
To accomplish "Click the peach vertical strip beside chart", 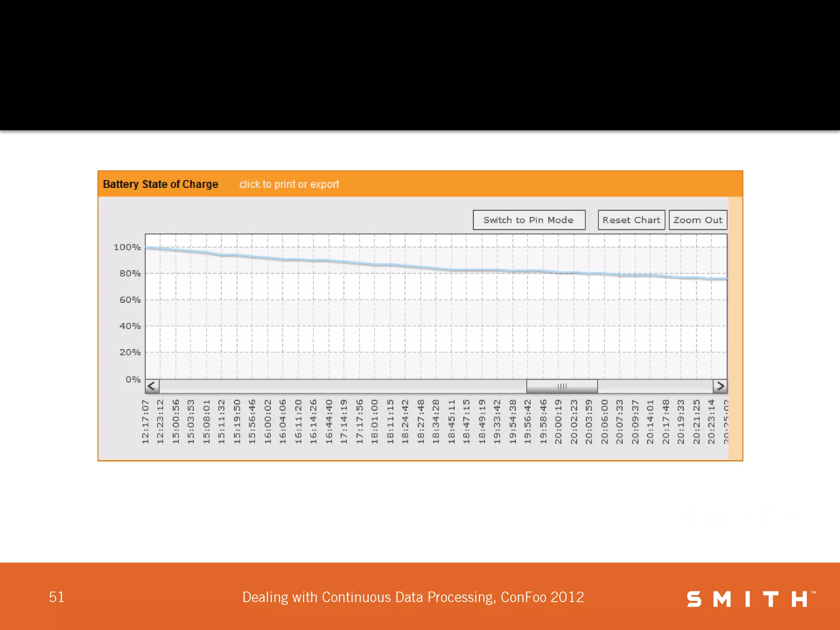I will (x=735, y=328).
